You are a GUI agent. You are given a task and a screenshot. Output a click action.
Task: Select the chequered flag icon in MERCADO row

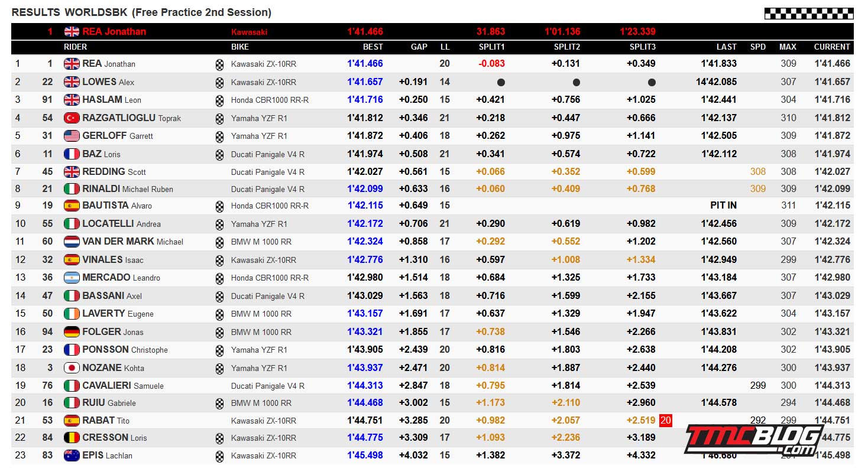coord(220,278)
